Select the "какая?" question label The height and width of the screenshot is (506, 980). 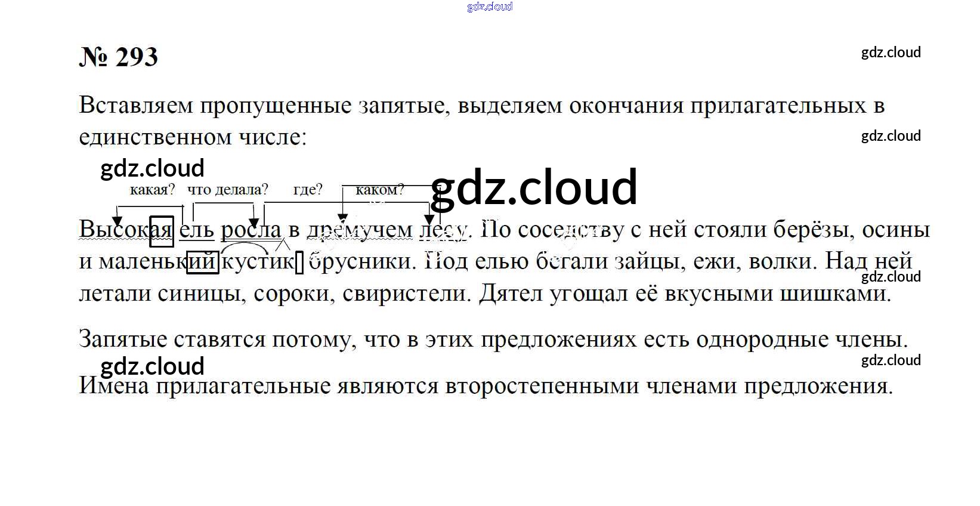153,190
